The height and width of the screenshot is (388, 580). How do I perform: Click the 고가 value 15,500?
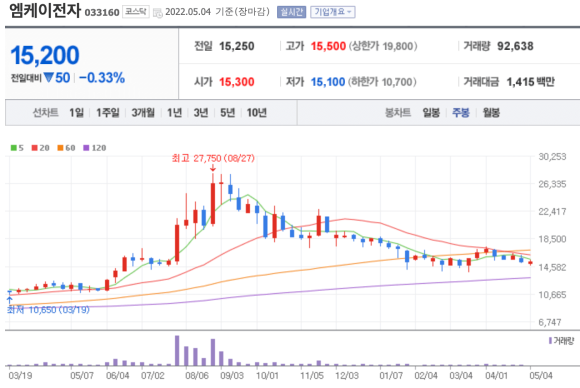(328, 46)
